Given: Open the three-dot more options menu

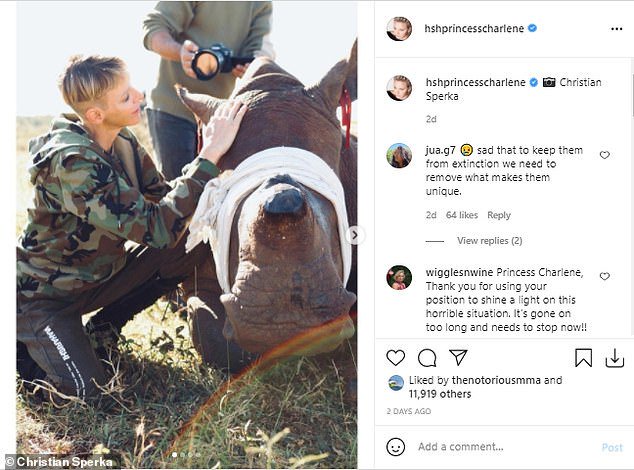Looking at the screenshot, I should click(616, 29).
